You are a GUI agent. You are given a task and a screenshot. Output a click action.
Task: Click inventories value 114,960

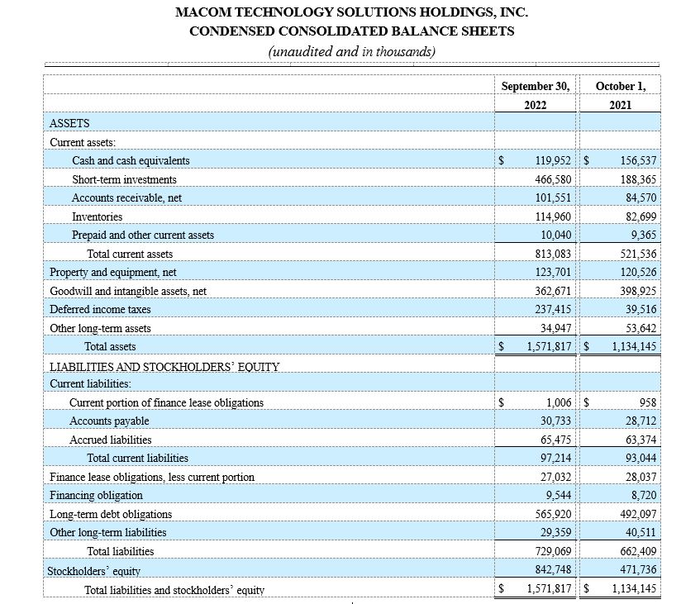pos(553,217)
